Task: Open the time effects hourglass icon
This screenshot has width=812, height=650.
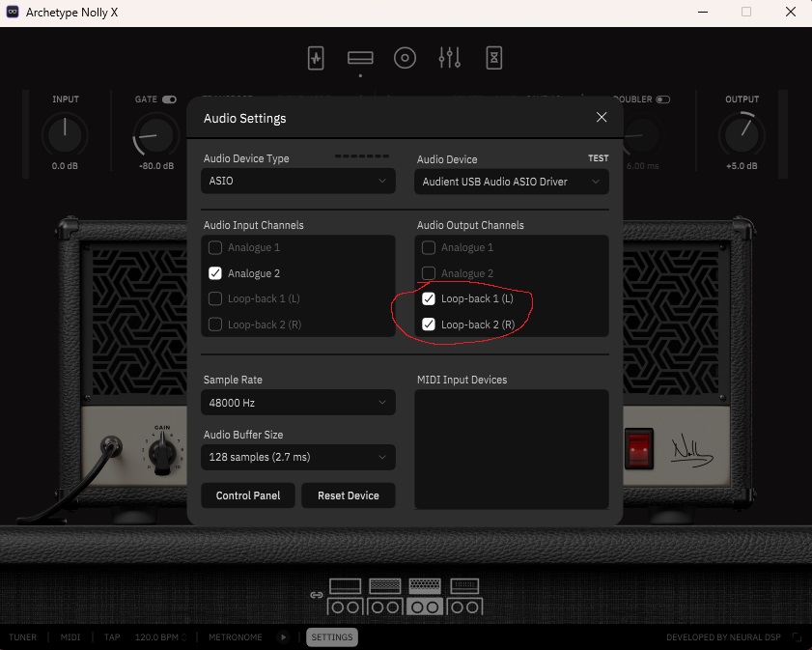Action: coord(493,58)
